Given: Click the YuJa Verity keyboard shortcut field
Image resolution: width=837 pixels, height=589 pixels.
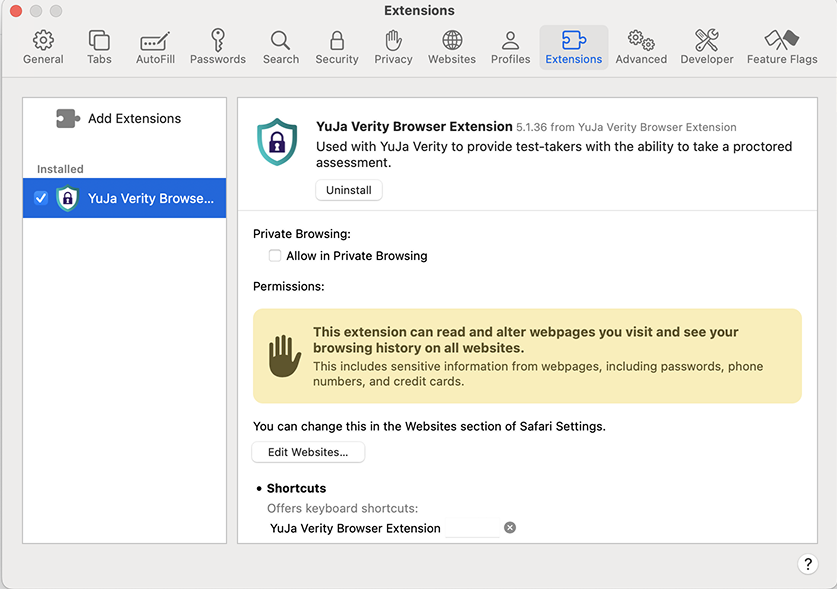Looking at the screenshot, I should pyautogui.click(x=472, y=528).
